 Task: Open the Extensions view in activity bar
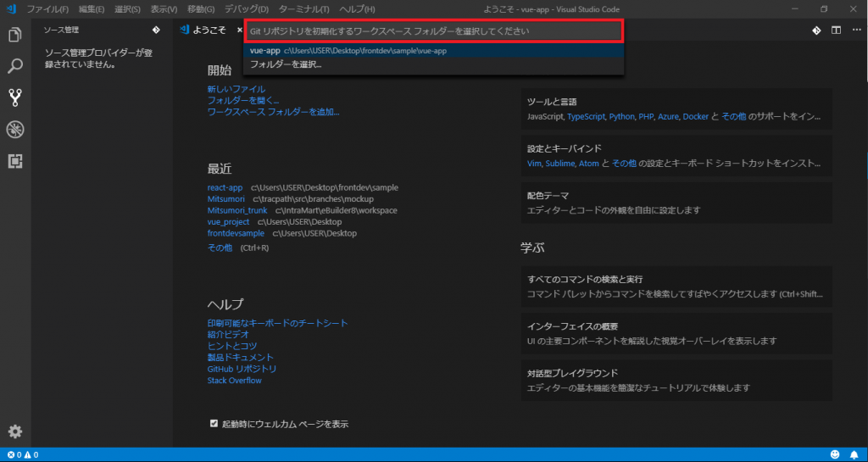point(15,162)
